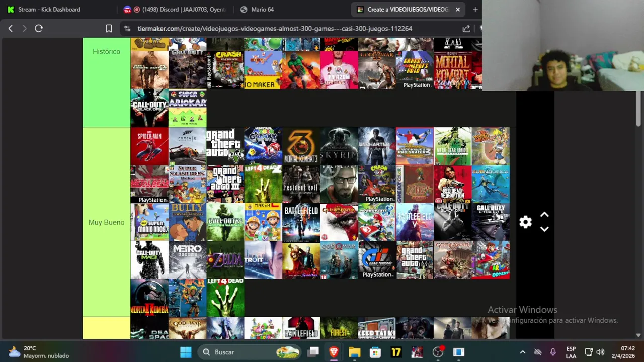Viewport: 644px width, 362px height.
Task: Open ESP LAA language switcher
Action: point(571,352)
